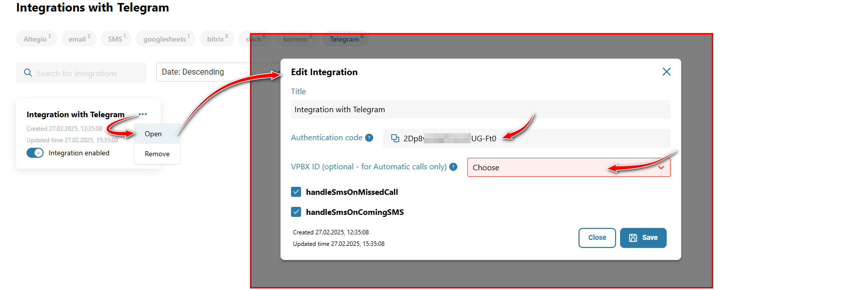Switch to the Altegio tab
Viewport: 868px width, 290px height.
pos(37,39)
